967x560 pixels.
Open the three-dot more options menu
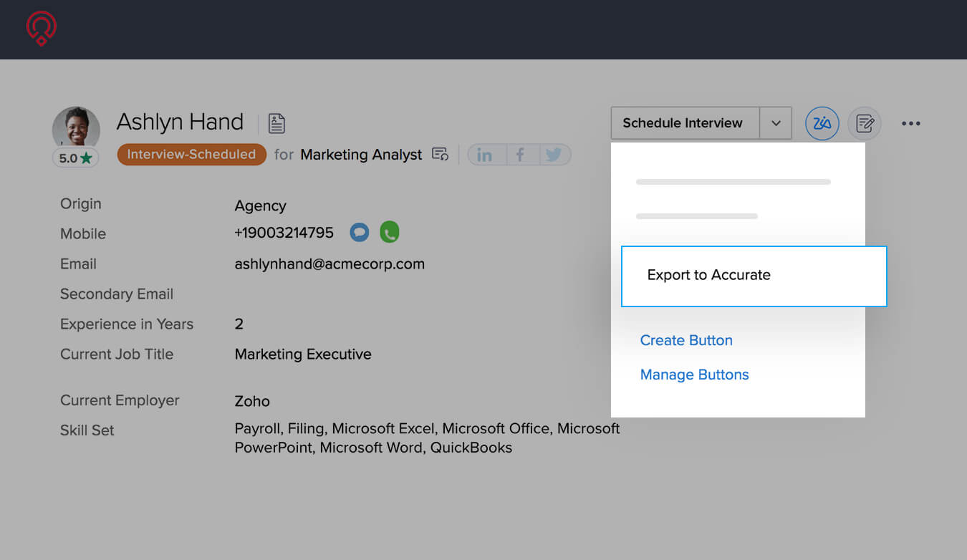pyautogui.click(x=910, y=123)
